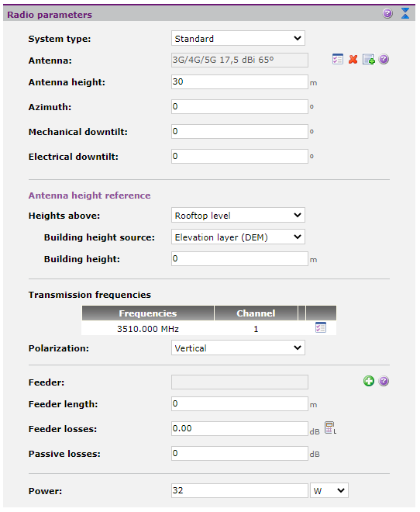Viewport: 420px width, 512px height.
Task: Collapse the Radio parameters panel
Action: [405, 13]
